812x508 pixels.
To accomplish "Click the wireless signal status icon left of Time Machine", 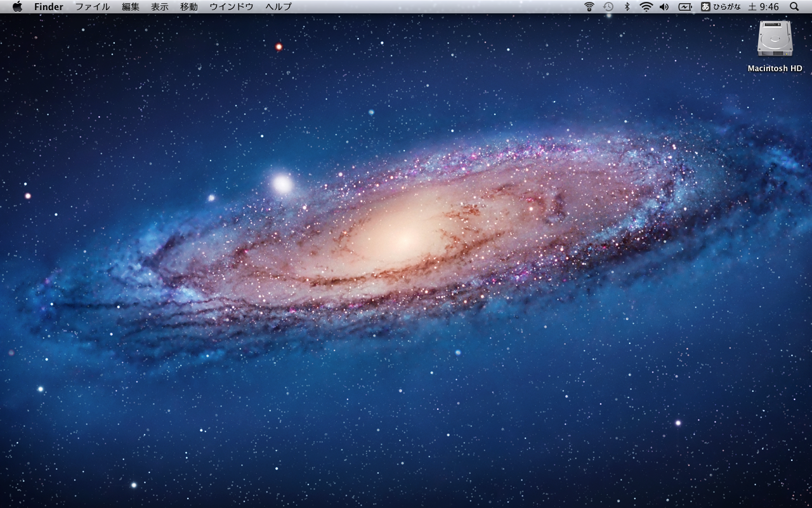I will (x=589, y=6).
